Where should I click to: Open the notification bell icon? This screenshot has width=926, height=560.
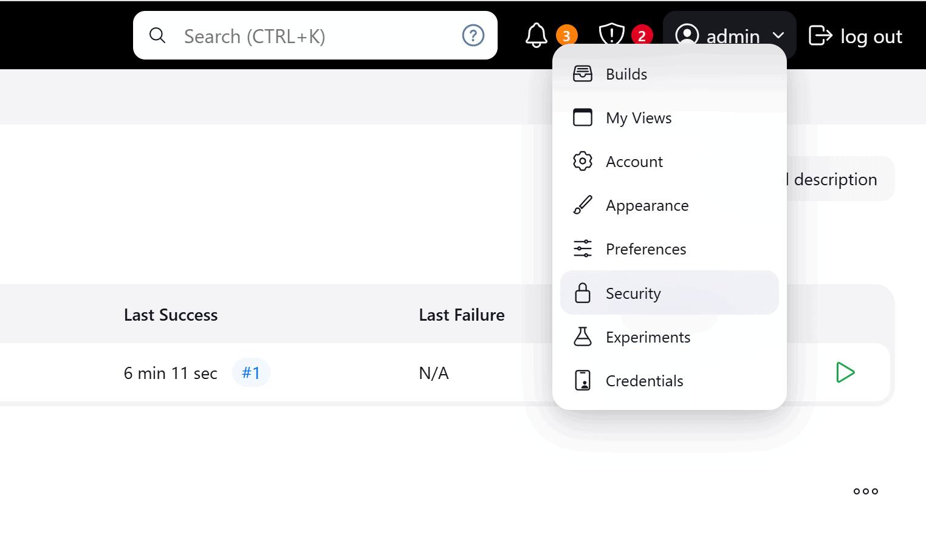coord(535,36)
